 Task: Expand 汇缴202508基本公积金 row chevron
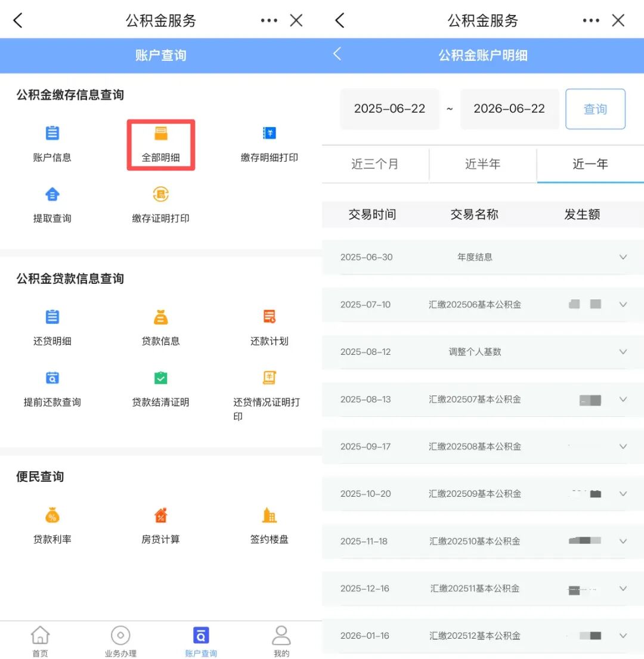pyautogui.click(x=623, y=446)
